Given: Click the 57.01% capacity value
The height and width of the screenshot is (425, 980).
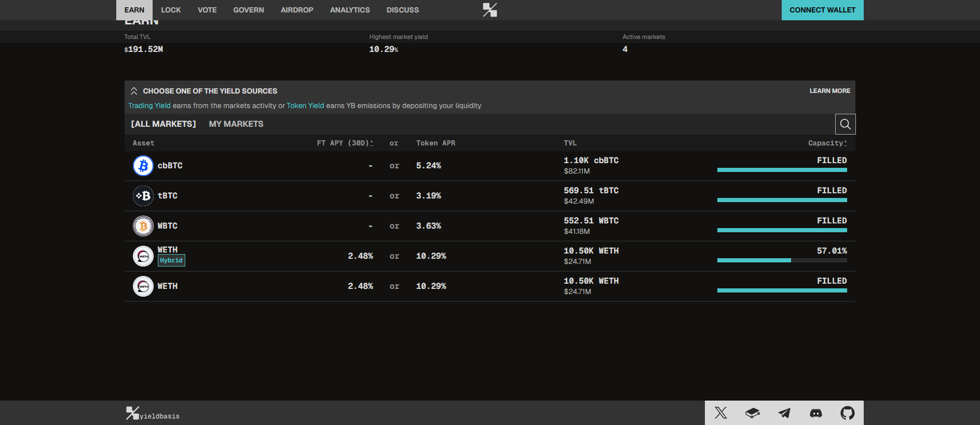Looking at the screenshot, I should pyautogui.click(x=832, y=251).
